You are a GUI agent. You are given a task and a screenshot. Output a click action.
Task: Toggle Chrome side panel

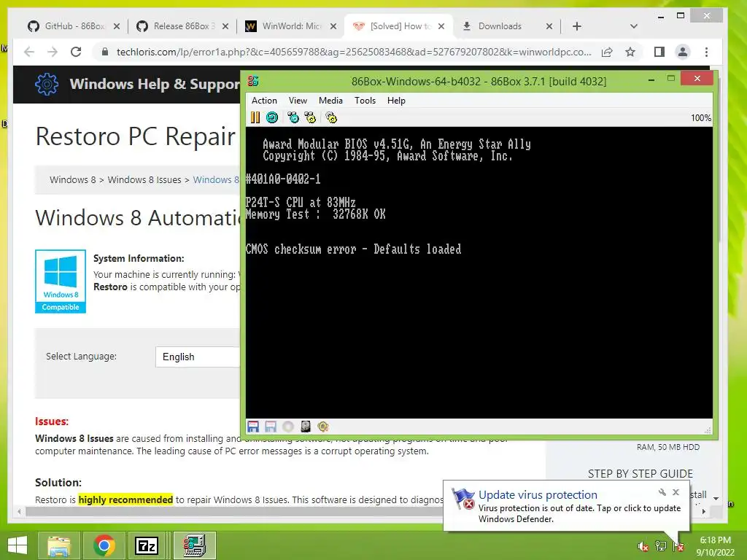click(x=659, y=52)
